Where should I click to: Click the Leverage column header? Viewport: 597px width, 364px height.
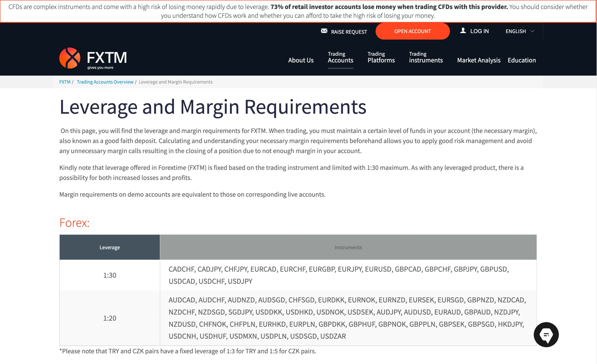(110, 247)
